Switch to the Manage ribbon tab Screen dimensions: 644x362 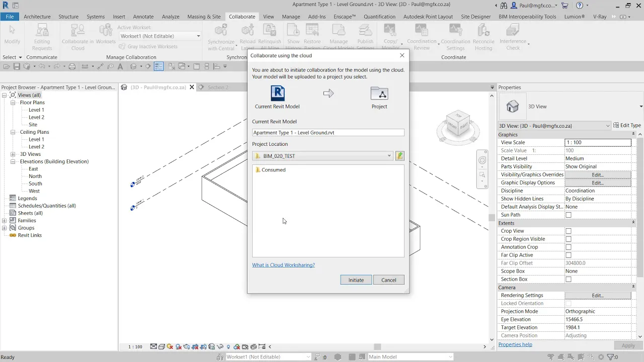pyautogui.click(x=291, y=17)
